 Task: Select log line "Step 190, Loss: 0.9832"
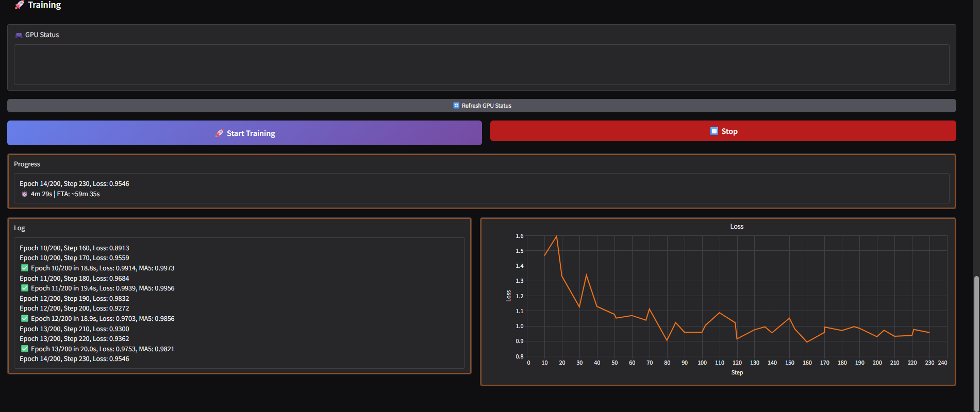point(74,298)
